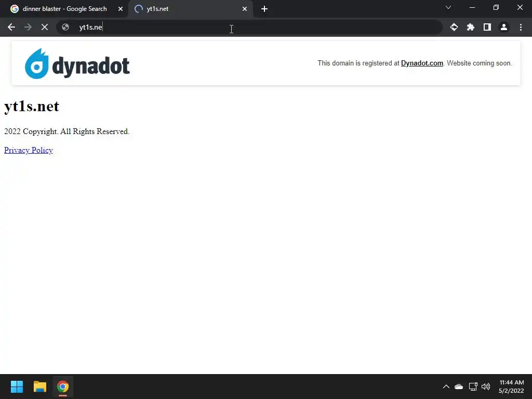Click the yt1s.net page heading
This screenshot has width=532, height=399.
tap(32, 106)
